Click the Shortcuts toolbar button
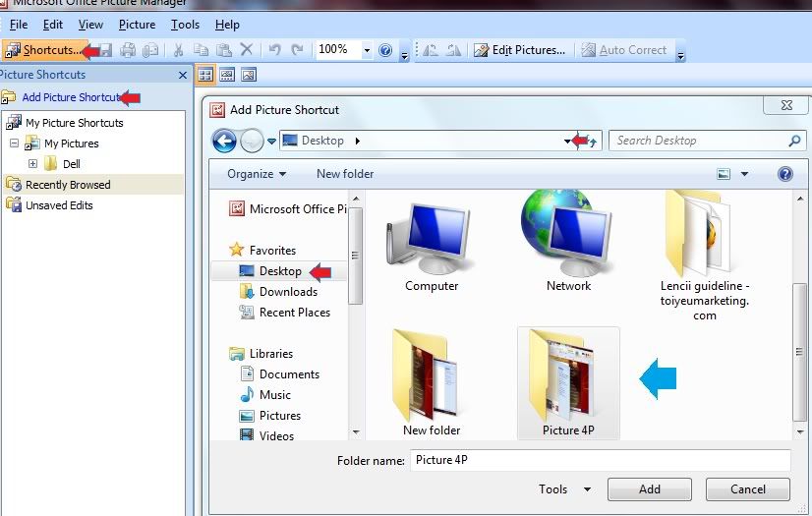 [x=44, y=50]
